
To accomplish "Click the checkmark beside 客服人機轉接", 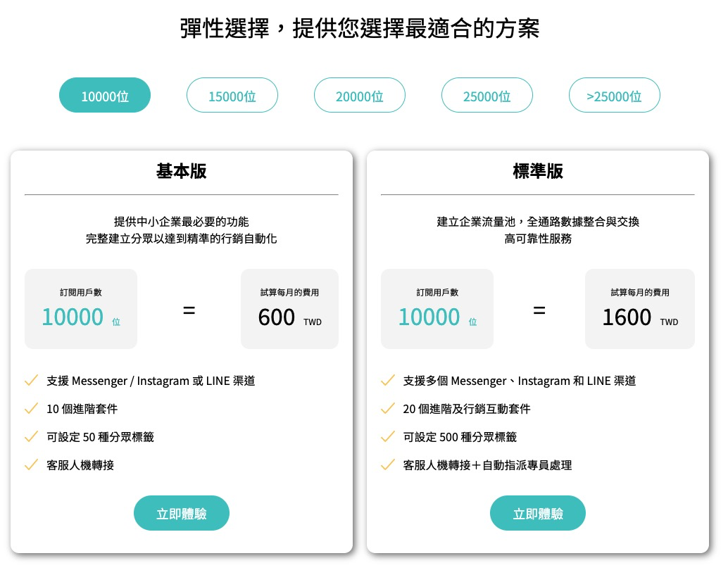I will tap(32, 464).
